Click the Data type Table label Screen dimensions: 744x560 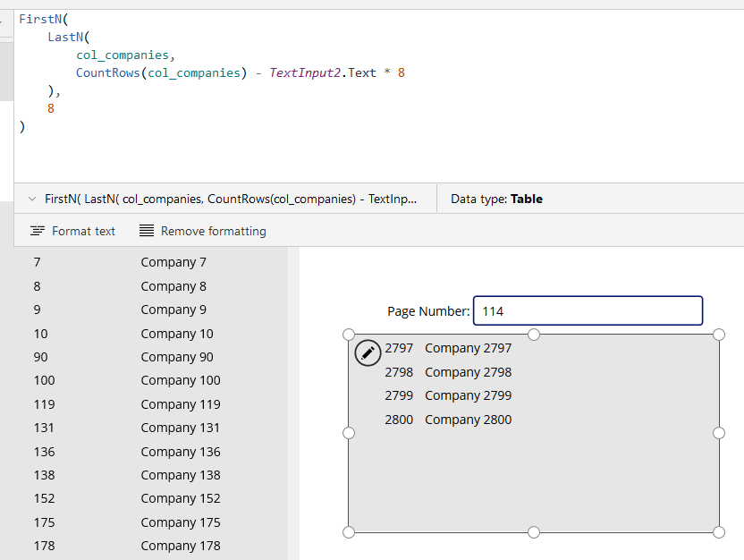pyautogui.click(x=496, y=199)
